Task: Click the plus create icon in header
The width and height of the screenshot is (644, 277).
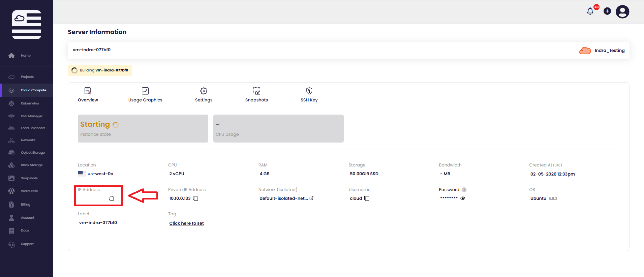Action: pyautogui.click(x=607, y=11)
